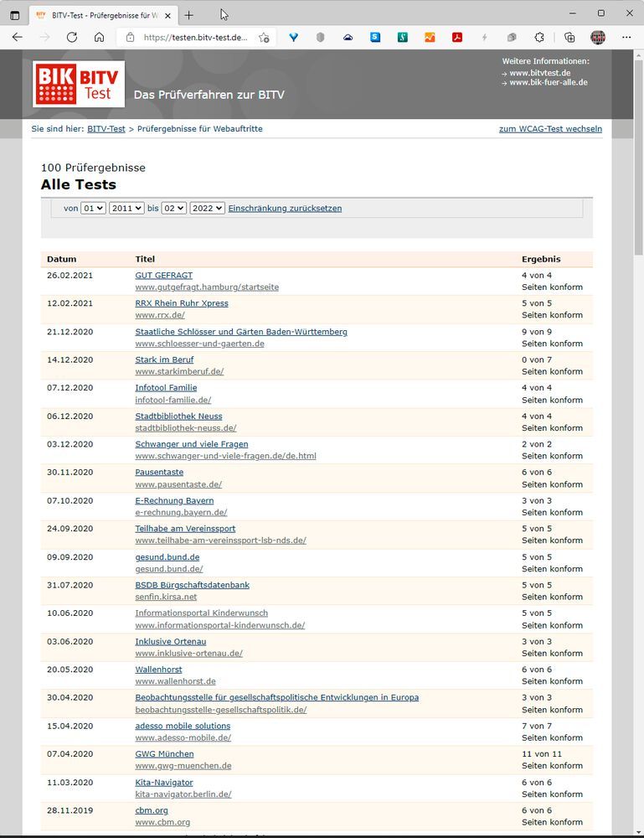Image resolution: width=644 pixels, height=838 pixels.
Task: Open the 'bis' month 02 dropdown
Action: [x=174, y=208]
